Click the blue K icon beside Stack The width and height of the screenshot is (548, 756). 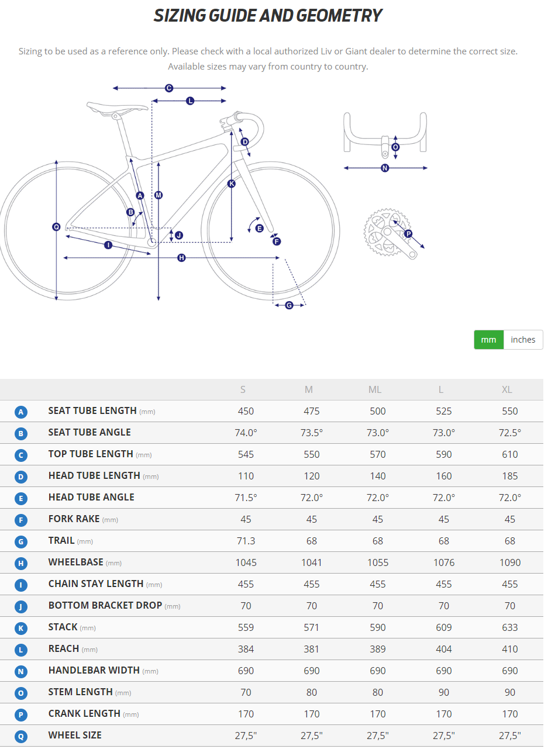click(x=21, y=628)
